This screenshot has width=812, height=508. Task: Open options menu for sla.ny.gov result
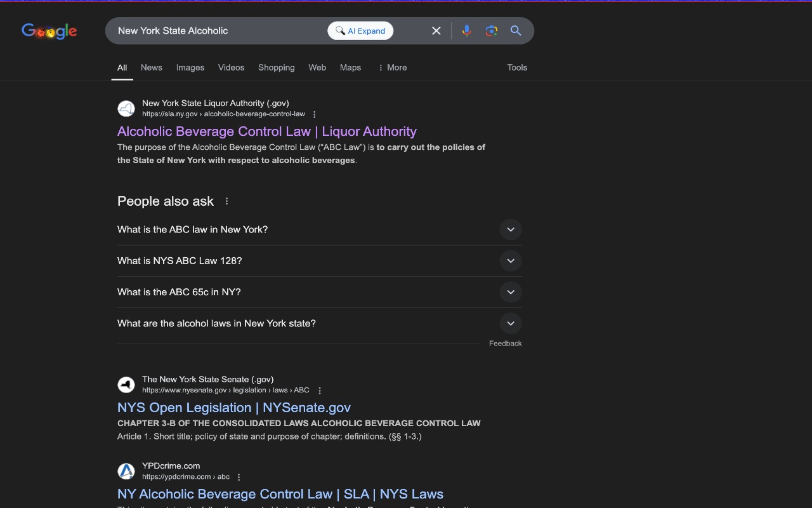(314, 114)
